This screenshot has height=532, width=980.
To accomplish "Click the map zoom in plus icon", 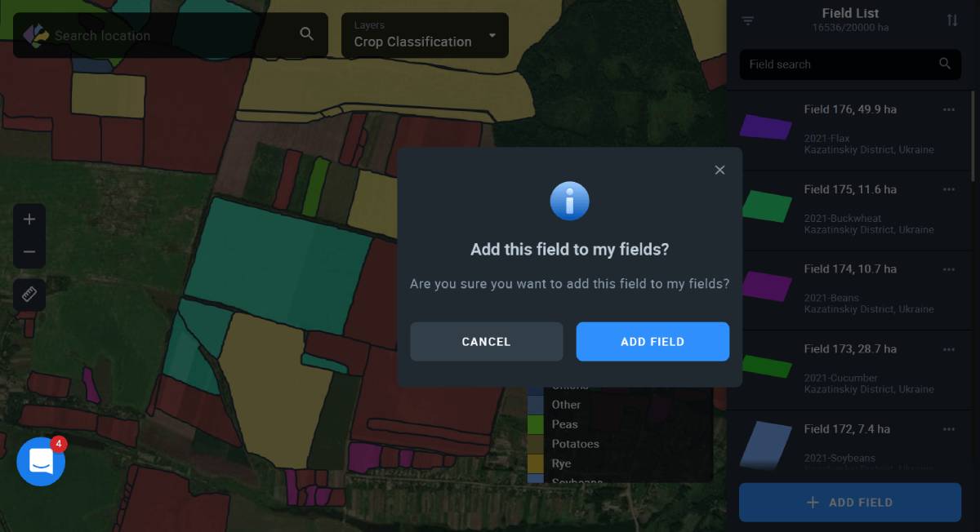I will 29,219.
